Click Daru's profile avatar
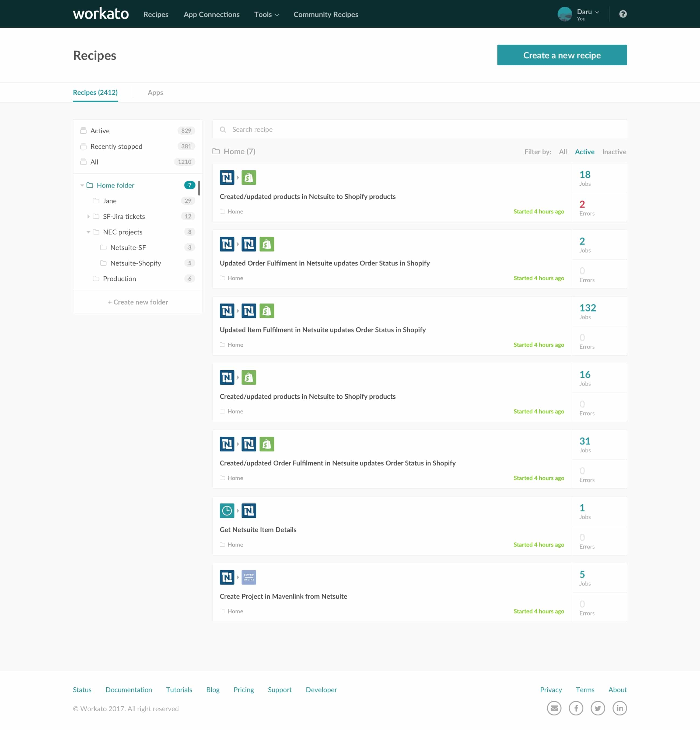 tap(565, 14)
